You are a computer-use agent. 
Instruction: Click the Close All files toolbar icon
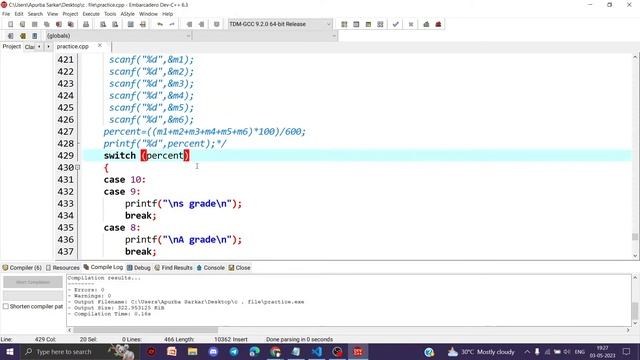[71, 24]
